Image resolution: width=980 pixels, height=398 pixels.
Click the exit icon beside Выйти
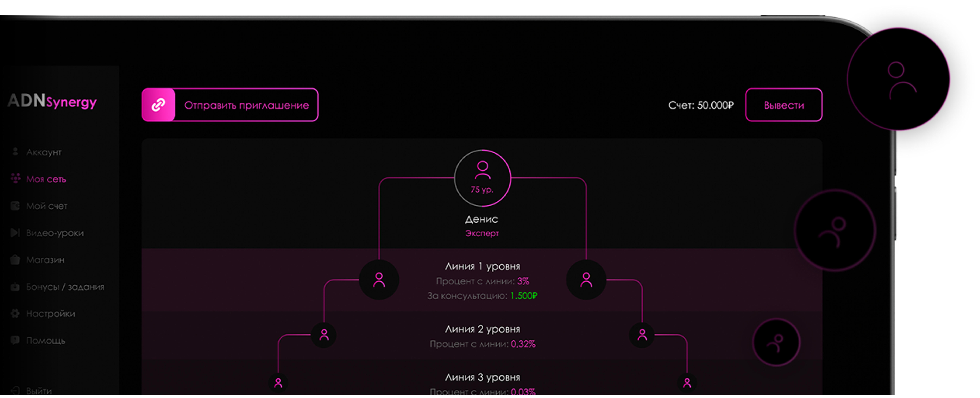(15, 390)
